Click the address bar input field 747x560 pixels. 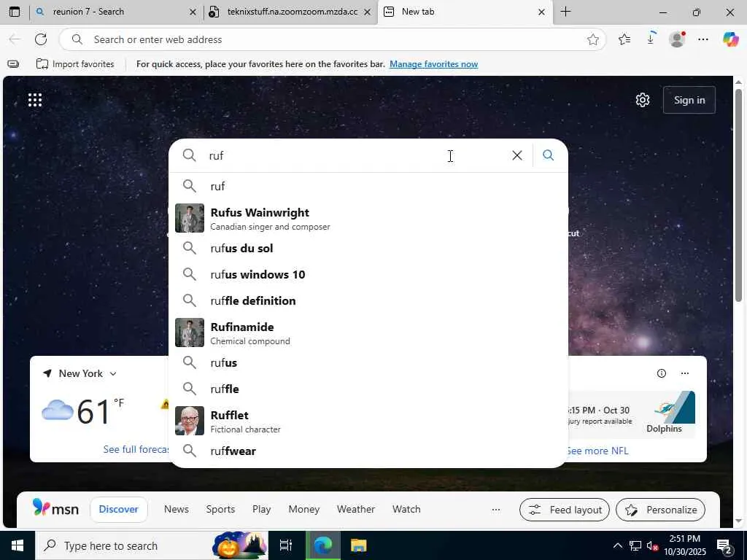pyautogui.click(x=333, y=39)
